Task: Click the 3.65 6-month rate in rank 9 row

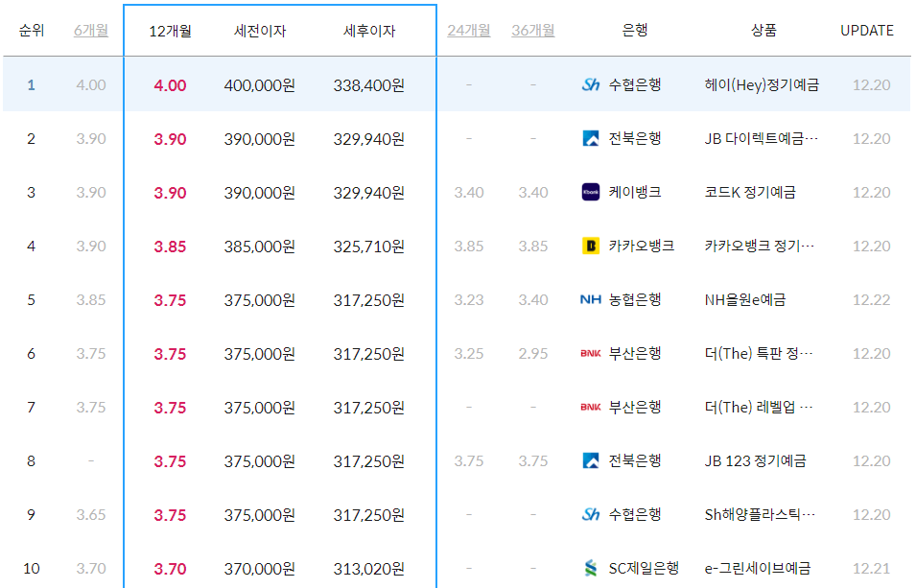Action: 91,515
